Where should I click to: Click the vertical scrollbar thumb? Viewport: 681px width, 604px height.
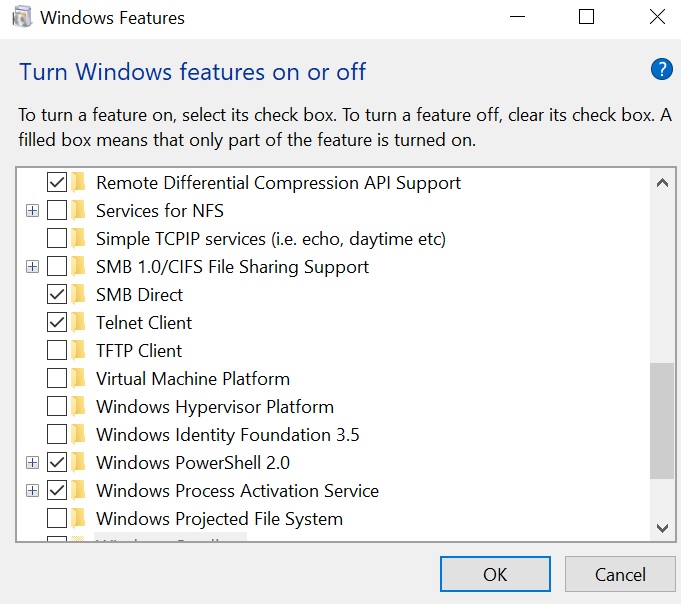pos(661,420)
